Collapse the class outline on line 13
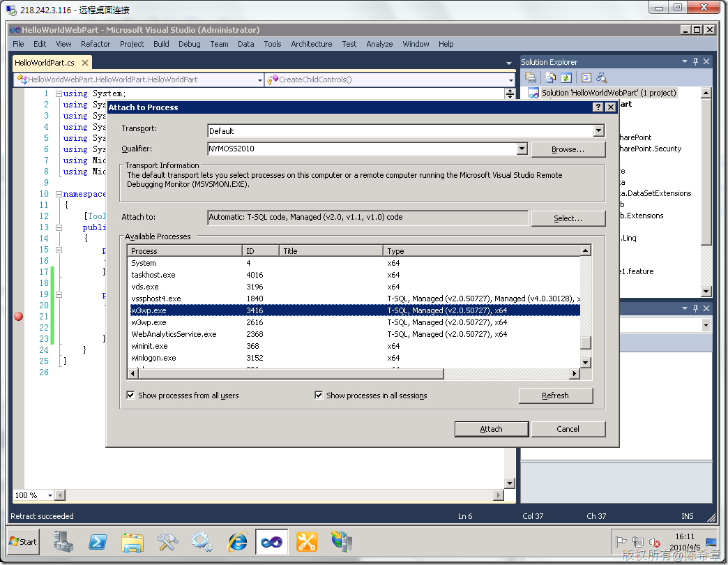Screen dimensions: 728x565 pyautogui.click(x=59, y=227)
